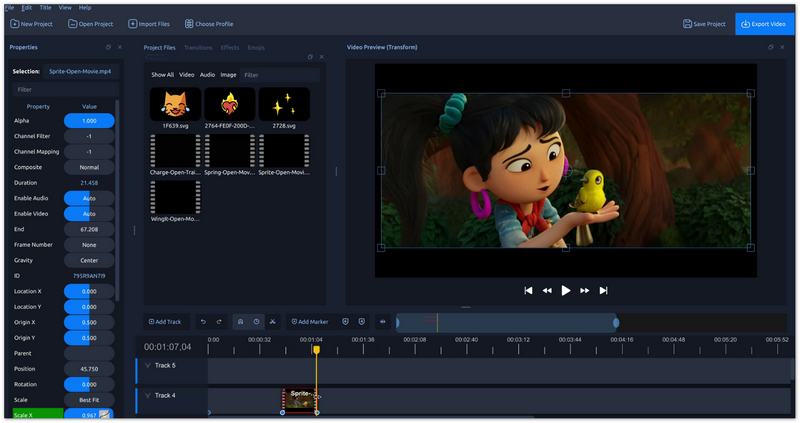Click the blue Export Video button
The height and width of the screenshot is (423, 800).
click(x=764, y=24)
